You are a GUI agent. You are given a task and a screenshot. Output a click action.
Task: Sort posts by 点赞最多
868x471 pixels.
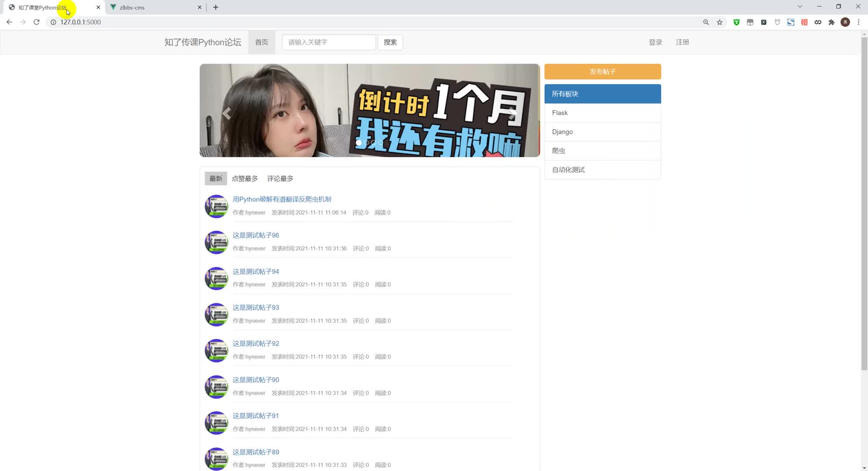(x=245, y=178)
